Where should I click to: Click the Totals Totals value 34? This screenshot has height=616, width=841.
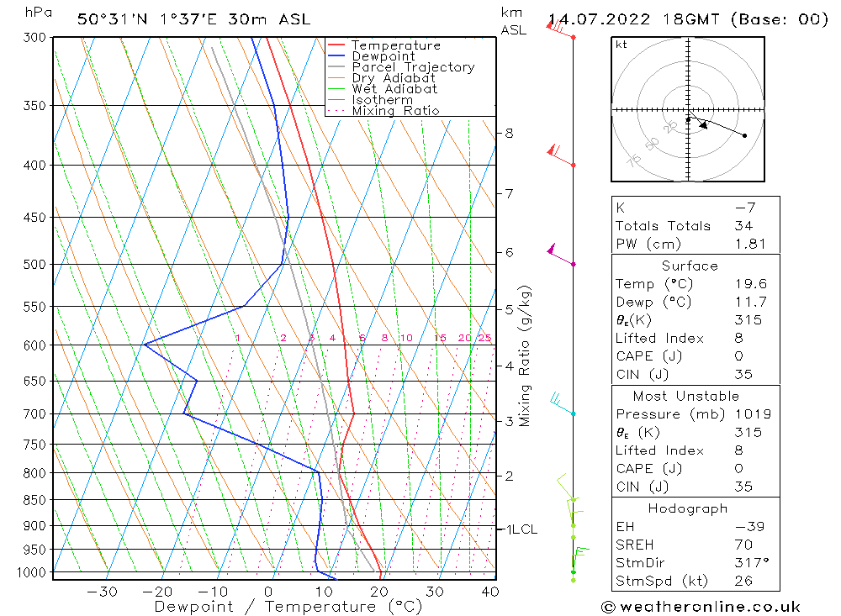click(743, 226)
